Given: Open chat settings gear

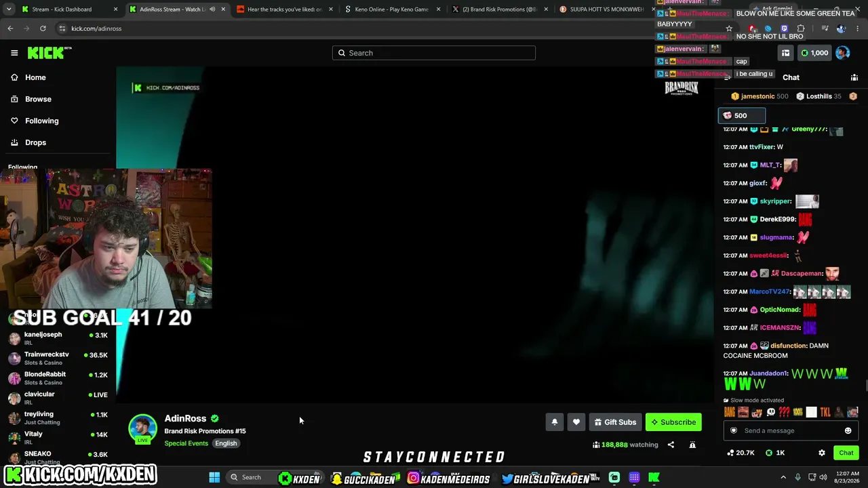Looking at the screenshot, I should [x=822, y=453].
